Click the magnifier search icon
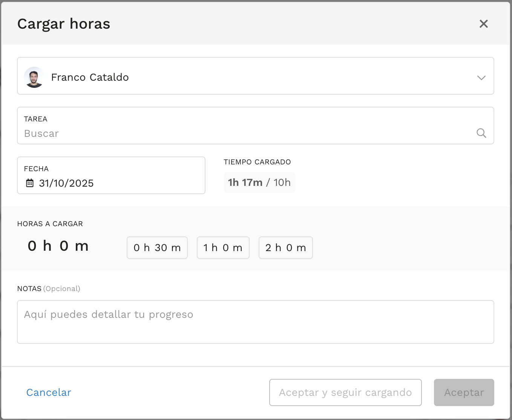 point(481,133)
